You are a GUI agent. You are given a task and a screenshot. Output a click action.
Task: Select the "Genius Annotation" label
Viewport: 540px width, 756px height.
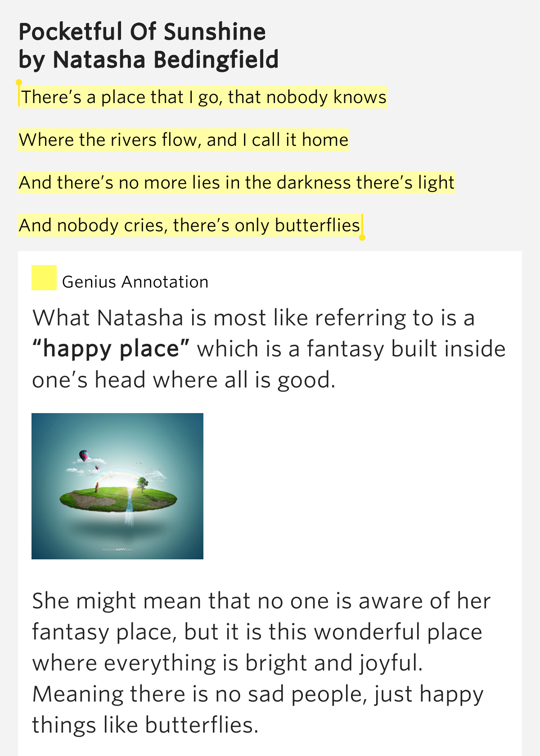(x=135, y=282)
